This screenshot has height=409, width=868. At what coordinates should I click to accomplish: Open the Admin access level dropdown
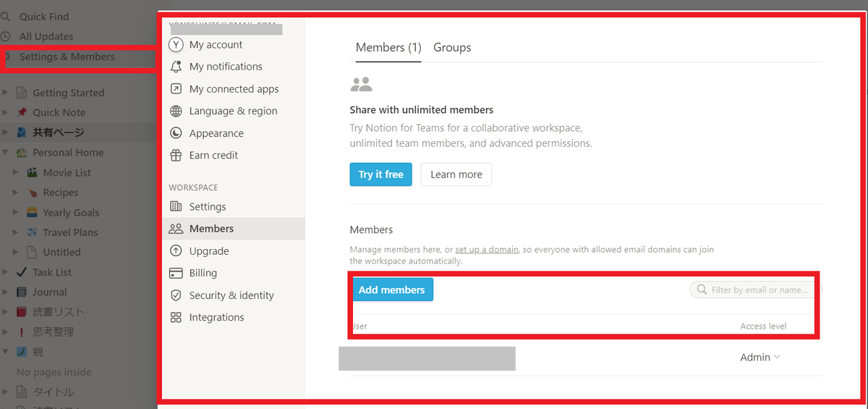coord(760,358)
